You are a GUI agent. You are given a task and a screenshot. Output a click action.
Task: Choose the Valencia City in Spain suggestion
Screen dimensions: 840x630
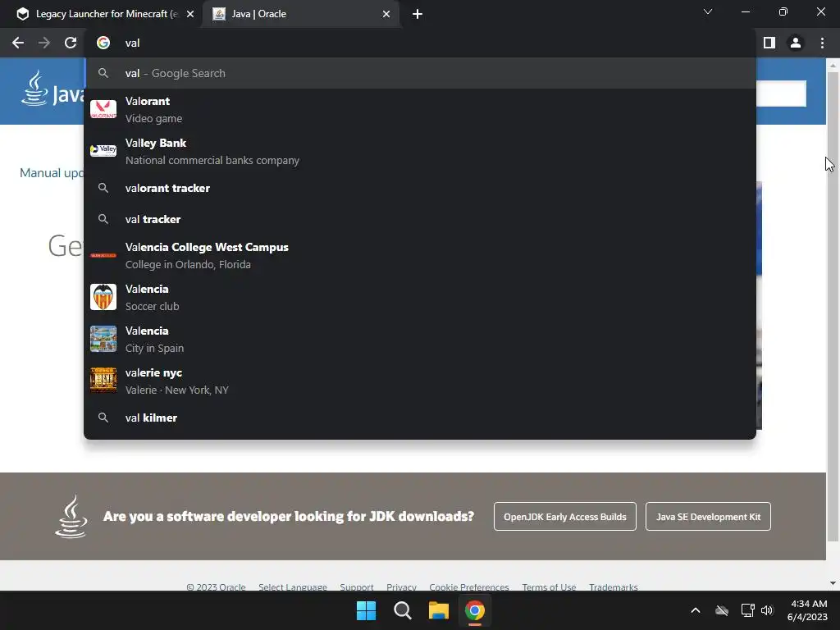point(420,339)
